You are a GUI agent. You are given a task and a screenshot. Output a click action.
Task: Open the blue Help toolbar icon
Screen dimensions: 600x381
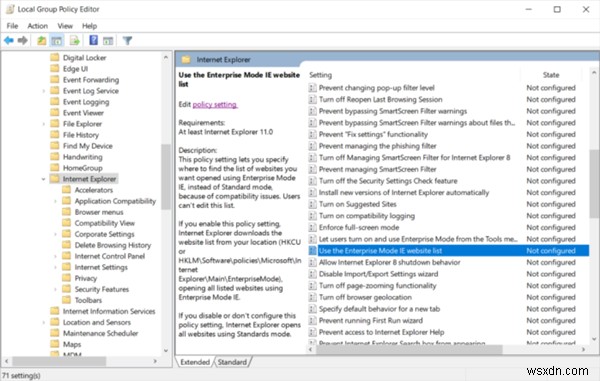[93, 40]
